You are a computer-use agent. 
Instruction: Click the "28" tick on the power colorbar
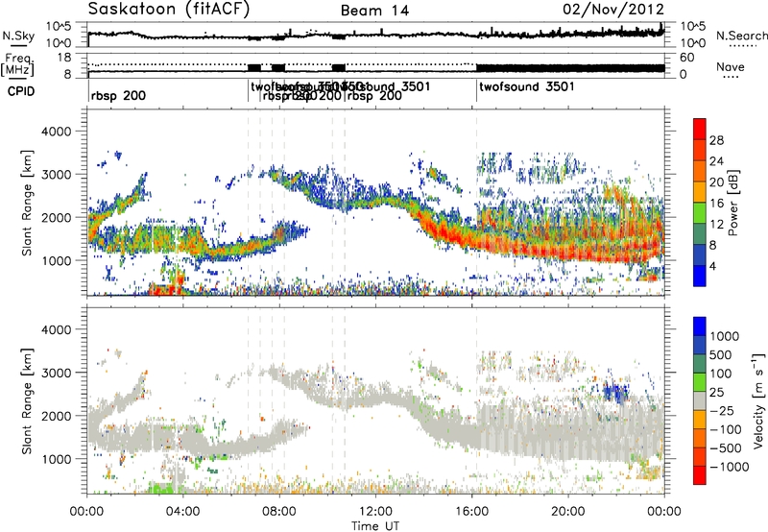pyautogui.click(x=716, y=140)
